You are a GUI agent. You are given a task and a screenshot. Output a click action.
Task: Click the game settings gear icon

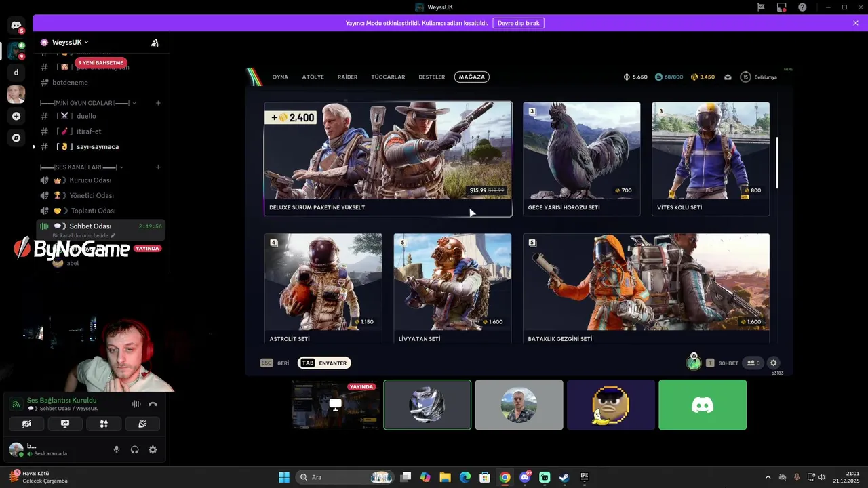774,363
